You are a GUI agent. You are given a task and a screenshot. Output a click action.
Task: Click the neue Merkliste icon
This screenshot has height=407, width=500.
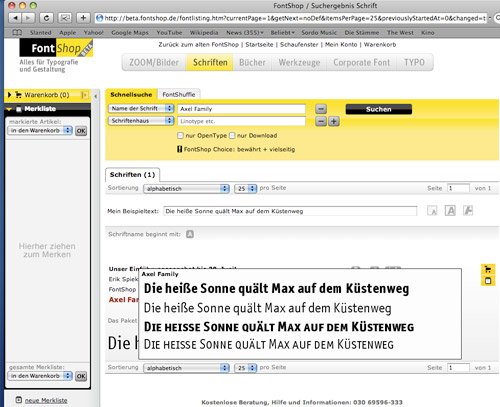[19, 400]
